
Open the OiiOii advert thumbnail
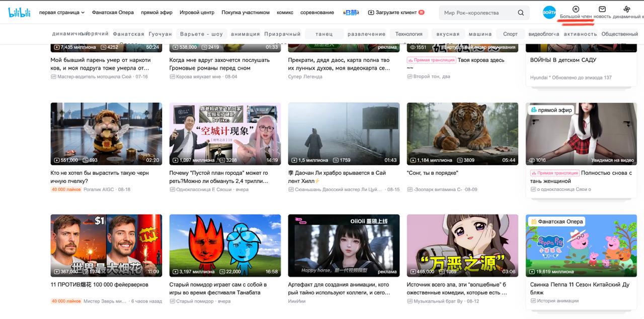point(344,246)
